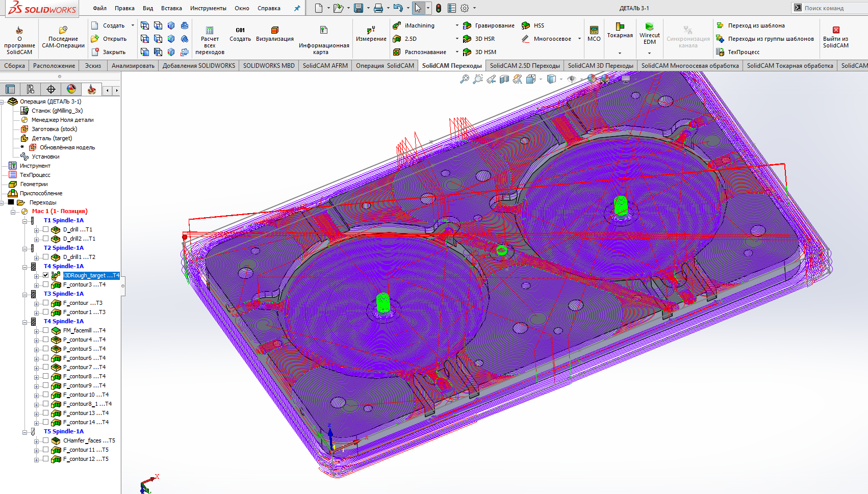Click Переходы из группы шаблонов
Screen dimensions: 868x494
pos(765,39)
